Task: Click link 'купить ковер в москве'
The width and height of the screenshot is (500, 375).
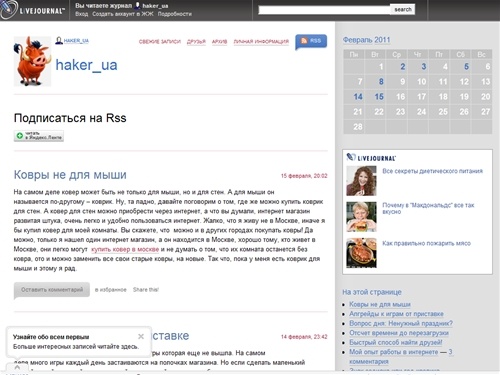Action: (125, 249)
